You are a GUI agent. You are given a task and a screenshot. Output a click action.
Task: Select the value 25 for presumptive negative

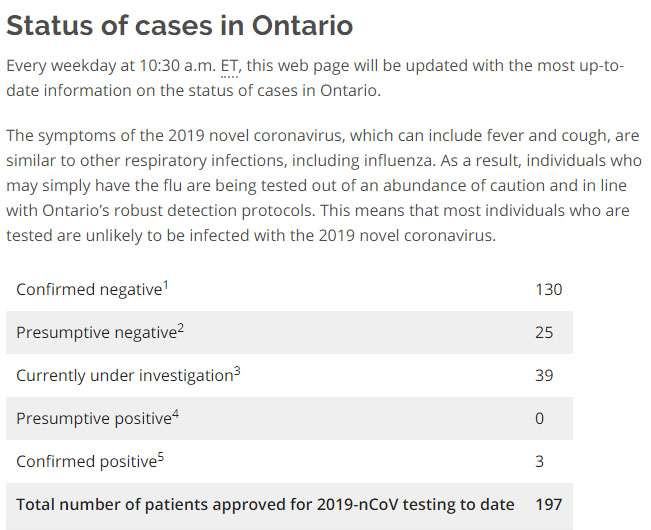tap(544, 333)
